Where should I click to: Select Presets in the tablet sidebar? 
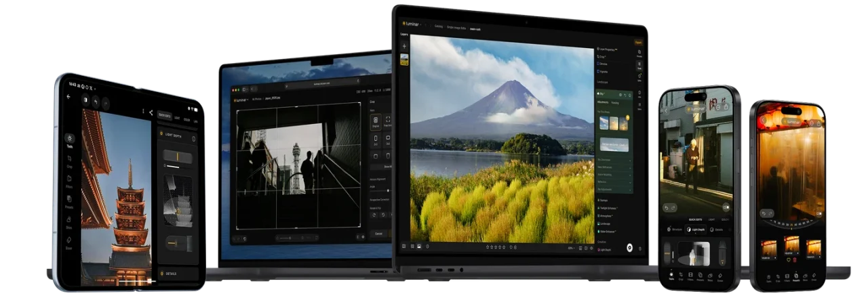(69, 202)
